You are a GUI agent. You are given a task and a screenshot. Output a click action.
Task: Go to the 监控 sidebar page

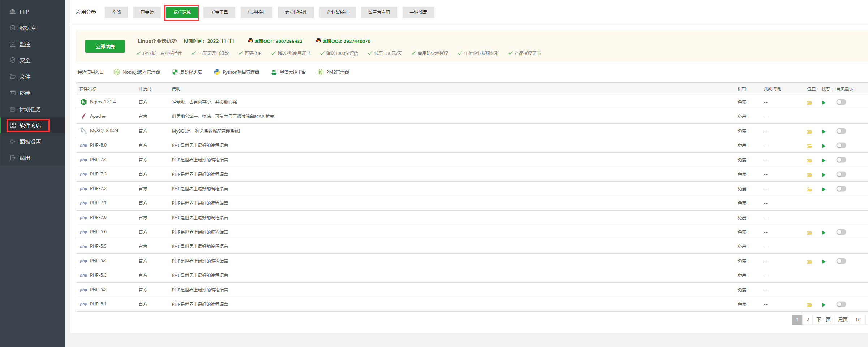coord(33,44)
